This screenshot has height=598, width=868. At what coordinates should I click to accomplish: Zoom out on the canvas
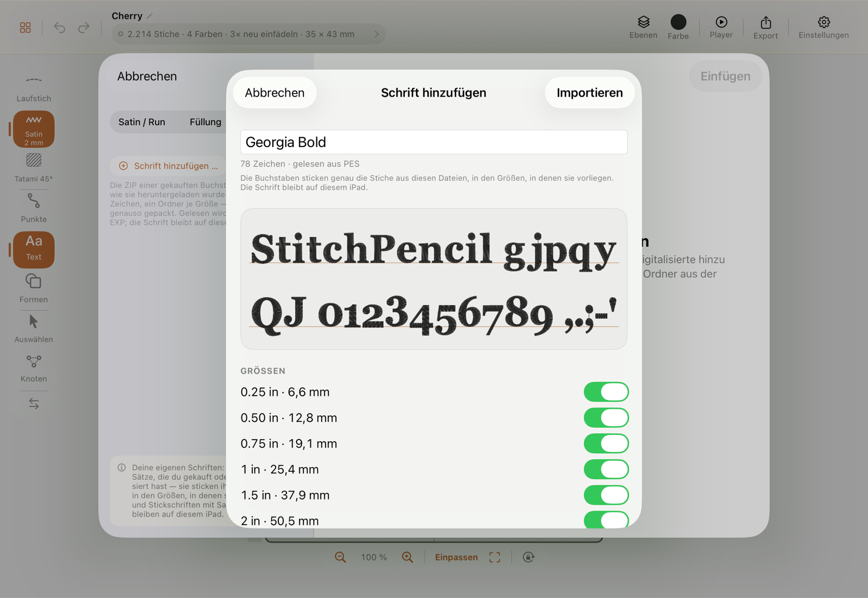[x=340, y=557]
